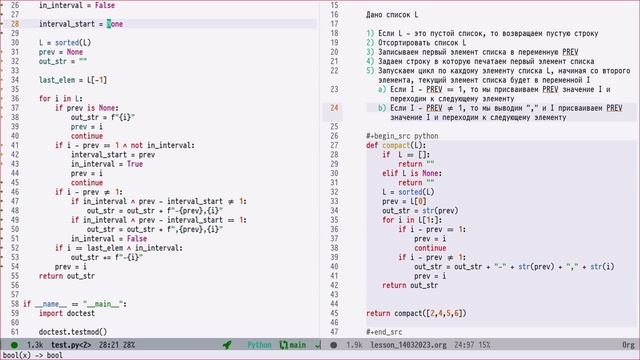Click the 1.9k buffer size indicator

(x=354, y=345)
